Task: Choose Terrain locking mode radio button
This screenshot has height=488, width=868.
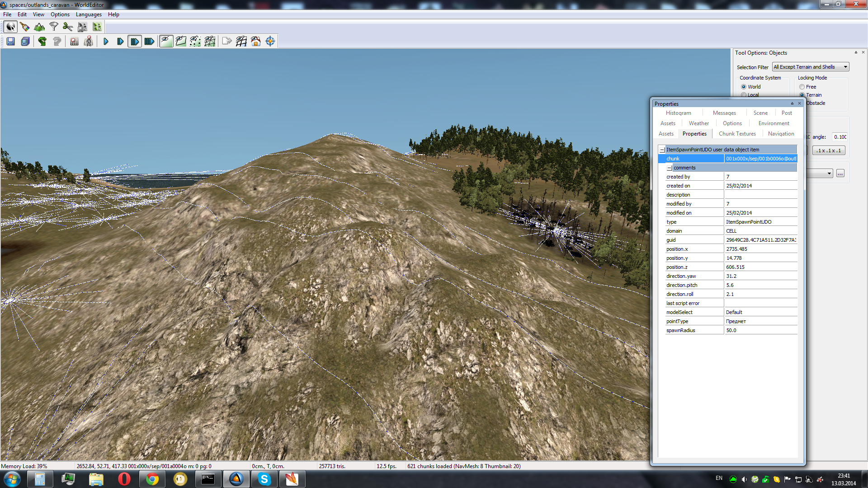Action: tap(802, 95)
